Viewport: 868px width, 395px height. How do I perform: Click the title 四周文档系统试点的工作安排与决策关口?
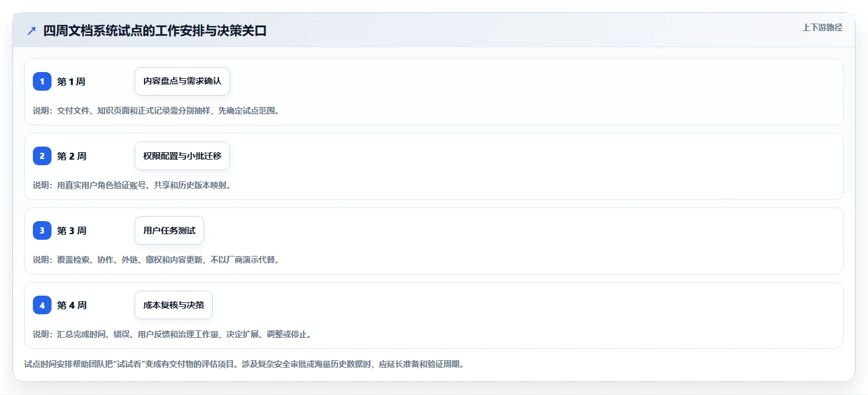154,30
